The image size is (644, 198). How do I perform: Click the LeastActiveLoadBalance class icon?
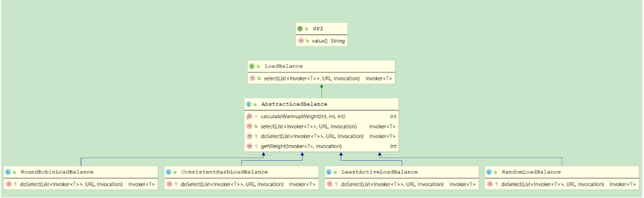[328, 172]
